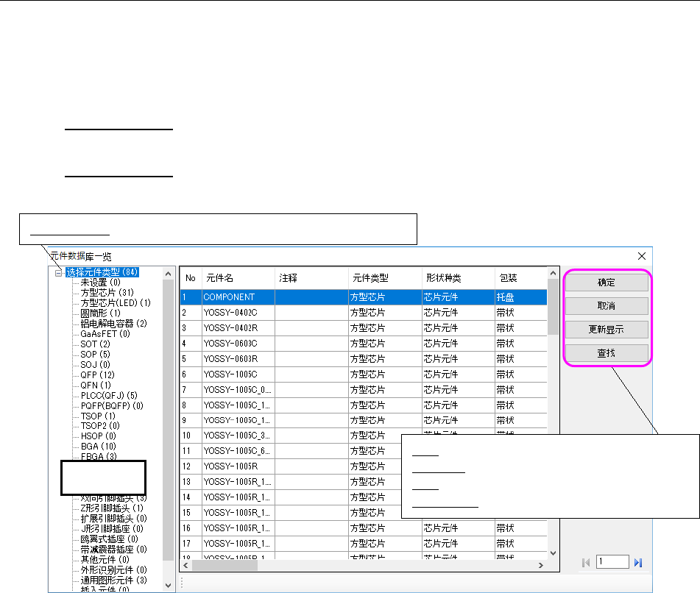Select Z形引脚插头 (1) tree item
This screenshot has height=593, width=700.
point(112,508)
